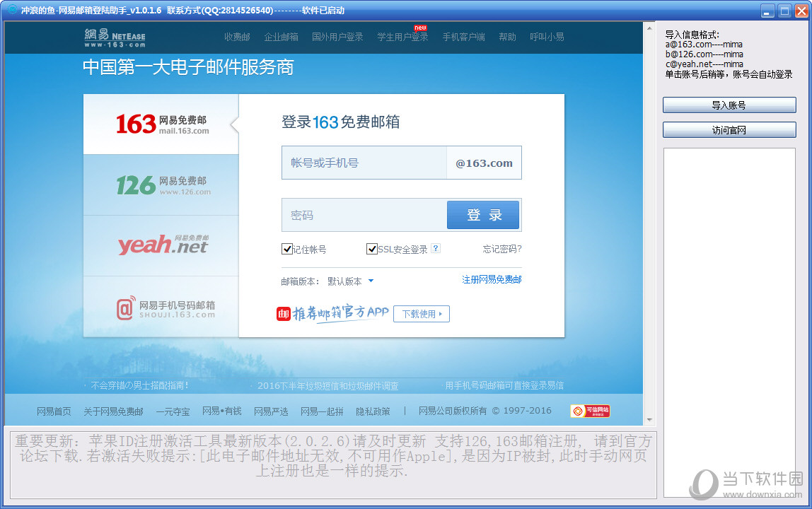Image resolution: width=812 pixels, height=509 pixels.
Task: Open the 默认版本 mailbox version dropdown
Action: pyautogui.click(x=351, y=281)
